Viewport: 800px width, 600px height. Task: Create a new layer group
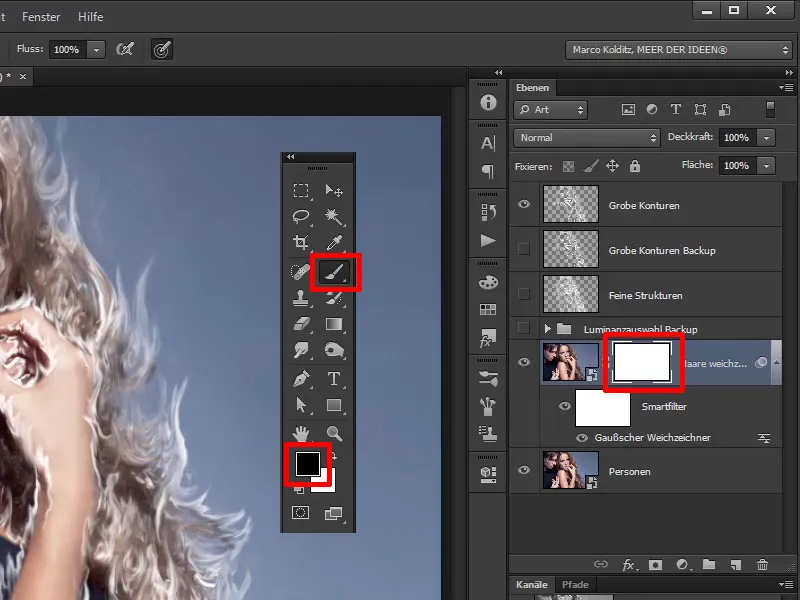709,564
